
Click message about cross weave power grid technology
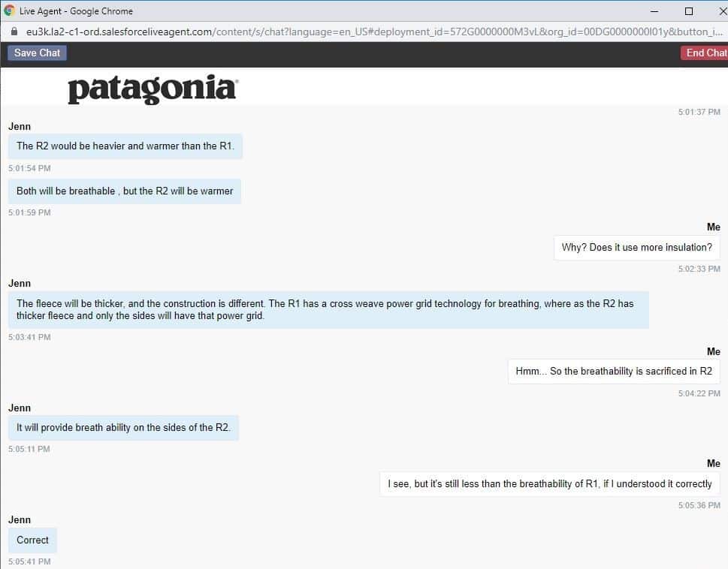pyautogui.click(x=328, y=310)
